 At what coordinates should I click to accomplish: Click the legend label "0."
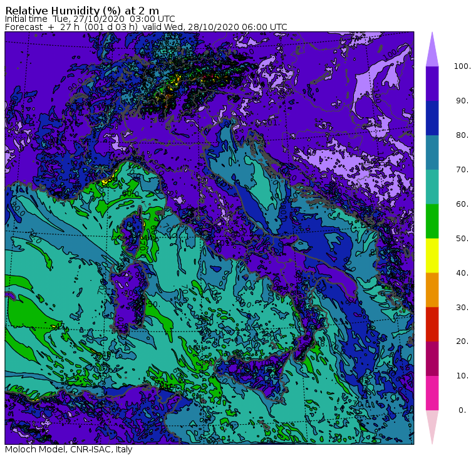[x=462, y=410]
